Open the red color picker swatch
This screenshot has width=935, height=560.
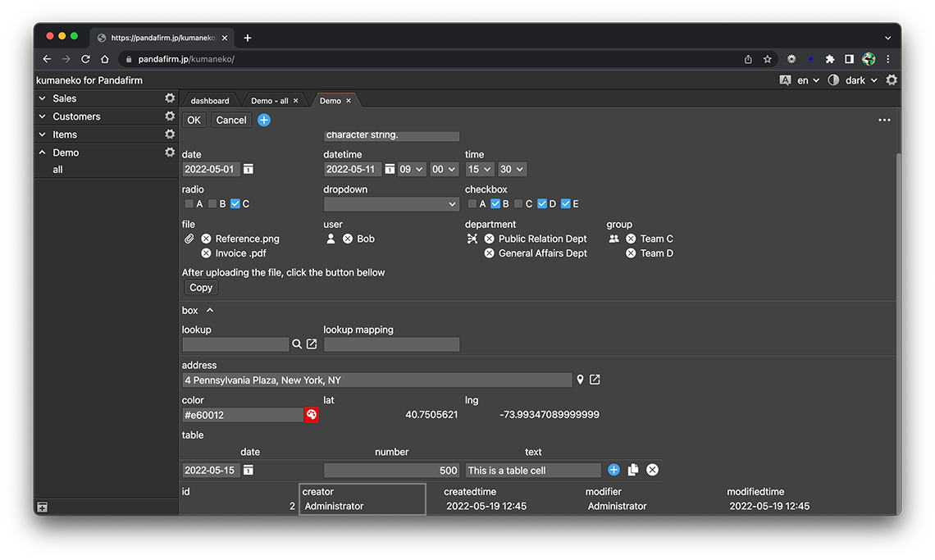coord(312,415)
